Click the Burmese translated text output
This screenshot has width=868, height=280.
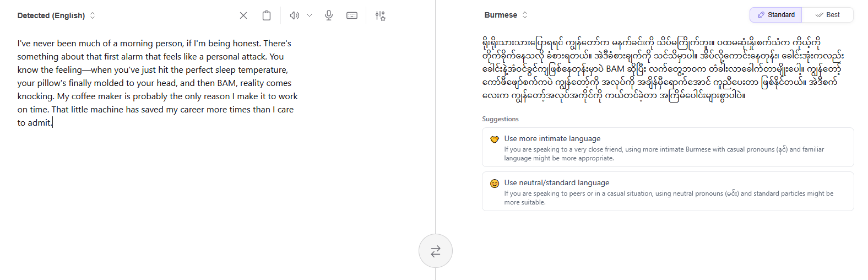coord(661,69)
